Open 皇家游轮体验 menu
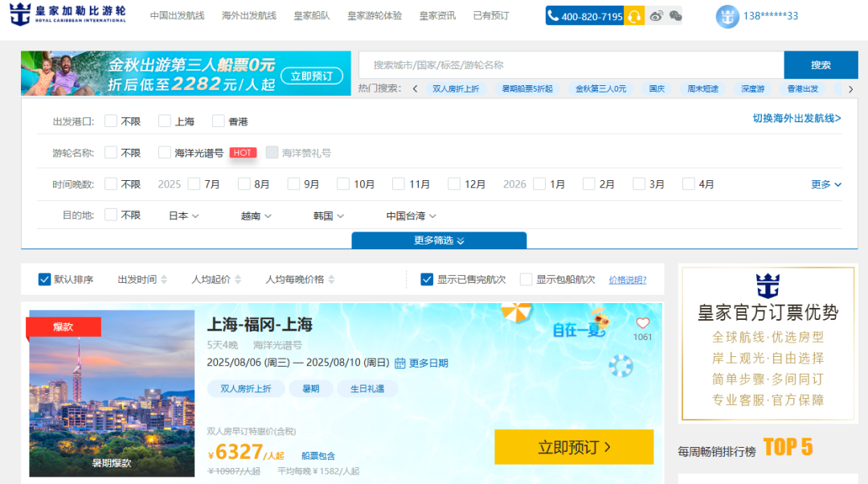This screenshot has height=484, width=868. point(375,15)
